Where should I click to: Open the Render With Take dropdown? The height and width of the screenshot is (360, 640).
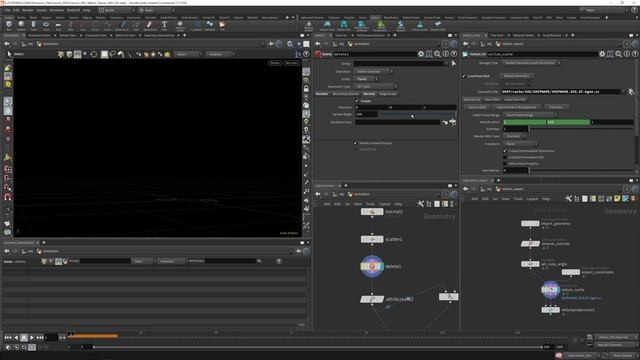pyautogui.click(x=515, y=136)
